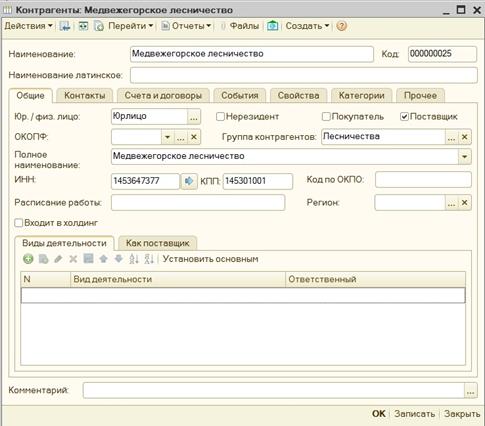The width and height of the screenshot is (485, 426).
Task: Click the help question mark icon
Action: point(341,26)
